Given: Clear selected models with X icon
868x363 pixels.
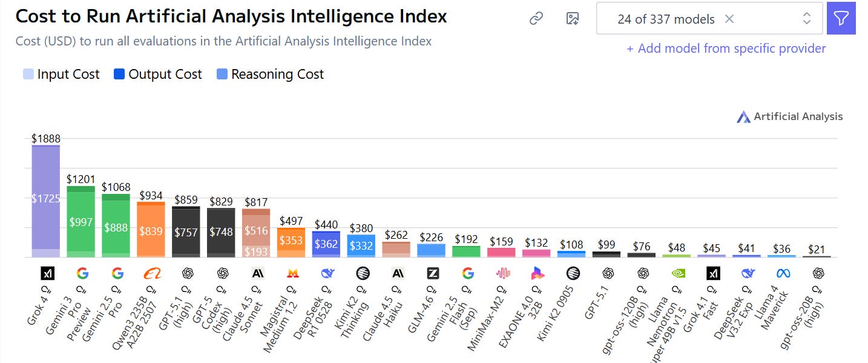Looking at the screenshot, I should (729, 19).
